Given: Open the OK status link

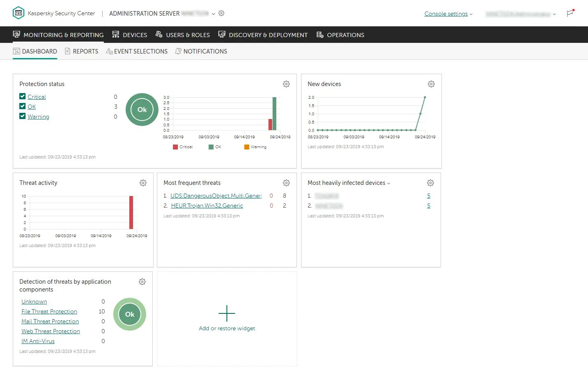Looking at the screenshot, I should pos(32,107).
